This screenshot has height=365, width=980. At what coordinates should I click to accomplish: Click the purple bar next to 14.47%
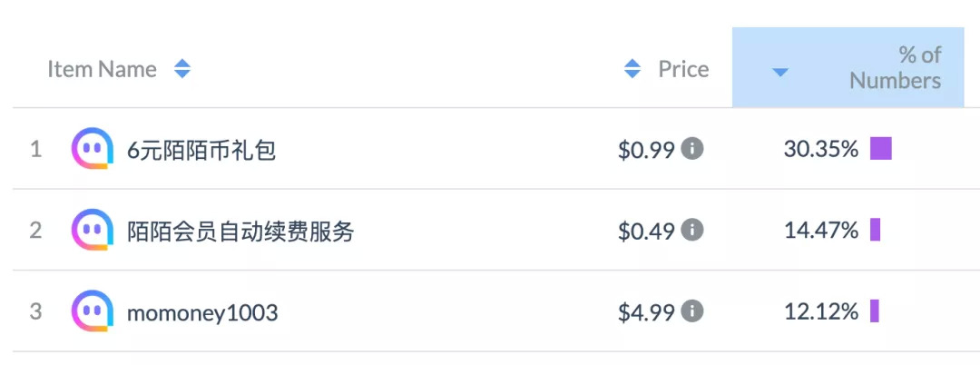tap(876, 231)
